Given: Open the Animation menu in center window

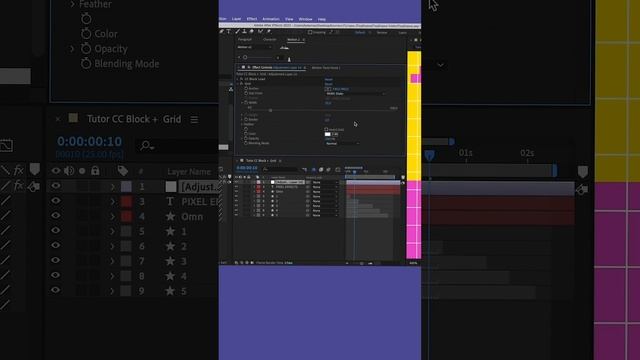Looking at the screenshot, I should click(271, 19).
